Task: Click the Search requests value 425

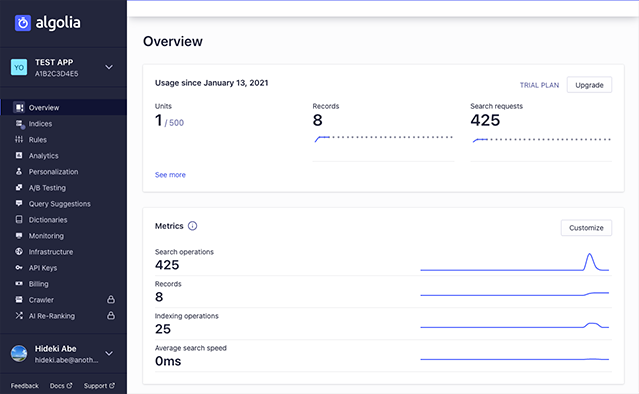Action: point(485,121)
